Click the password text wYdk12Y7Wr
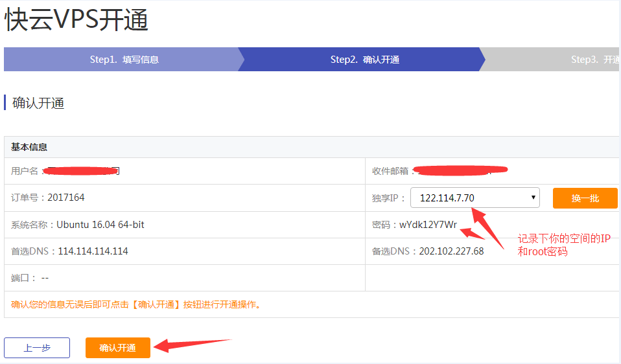The width and height of the screenshot is (621, 364). point(428,225)
